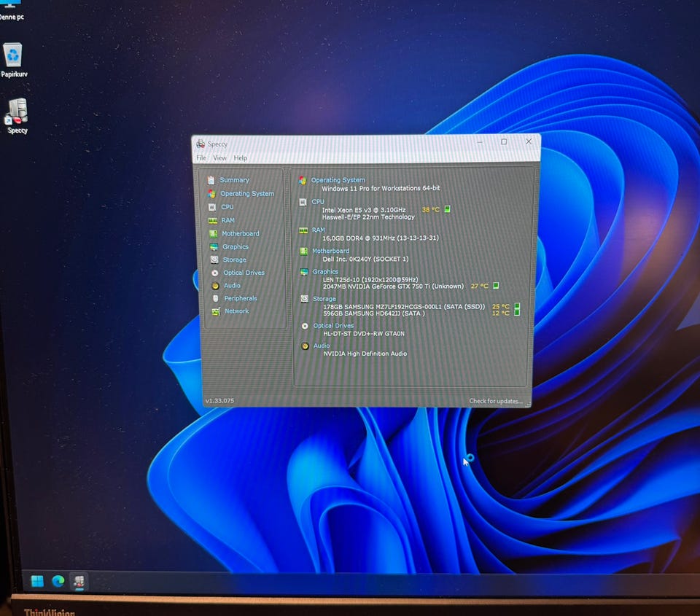Image resolution: width=700 pixels, height=616 pixels.
Task: Open Motherboard section in sidebar
Action: point(240,233)
